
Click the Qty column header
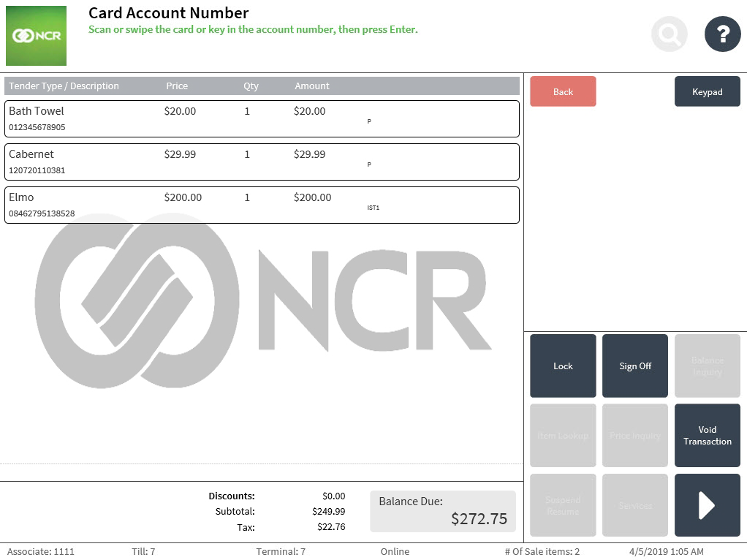(x=251, y=86)
